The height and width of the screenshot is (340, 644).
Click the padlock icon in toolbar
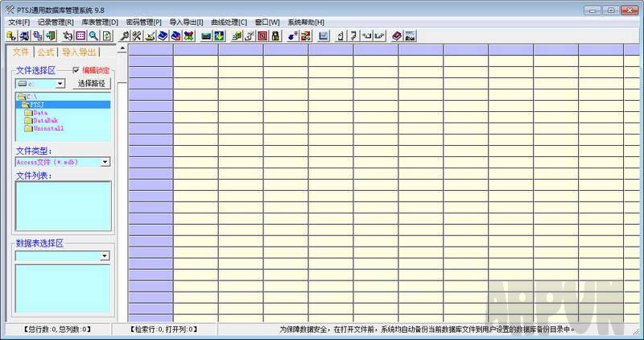point(275,36)
